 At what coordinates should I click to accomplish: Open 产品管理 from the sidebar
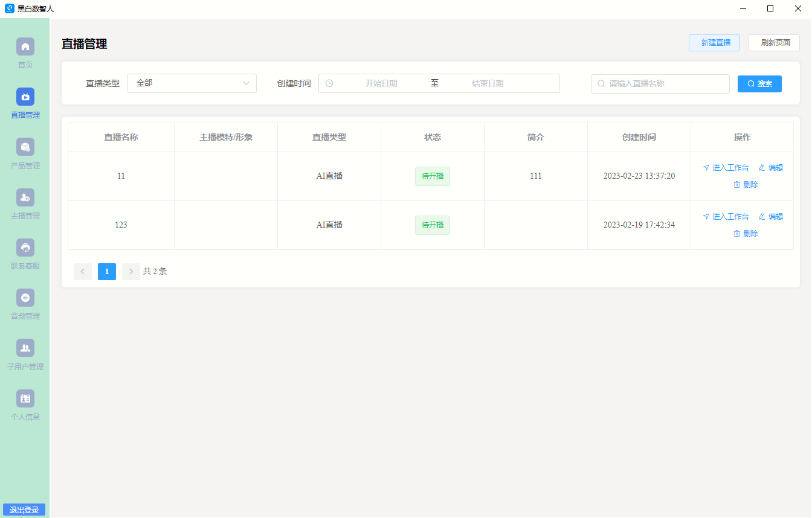point(25,147)
